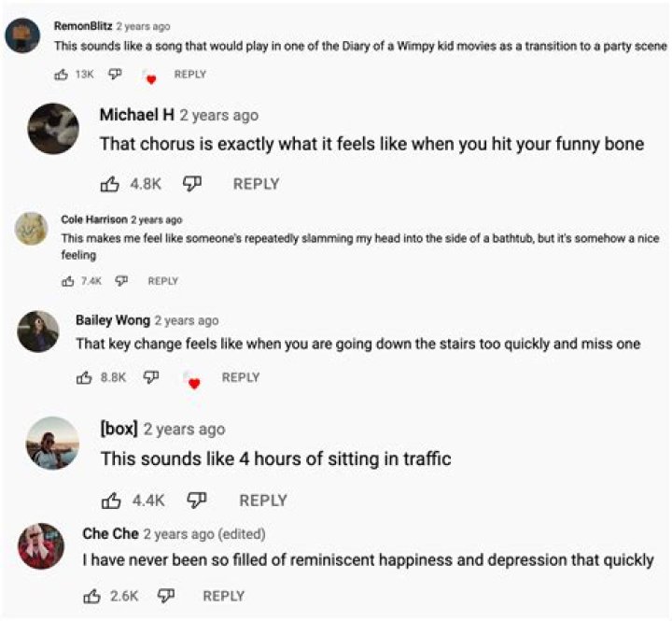The width and height of the screenshot is (672, 621).
Task: Dislike Michael H's comment
Action: coord(193,184)
